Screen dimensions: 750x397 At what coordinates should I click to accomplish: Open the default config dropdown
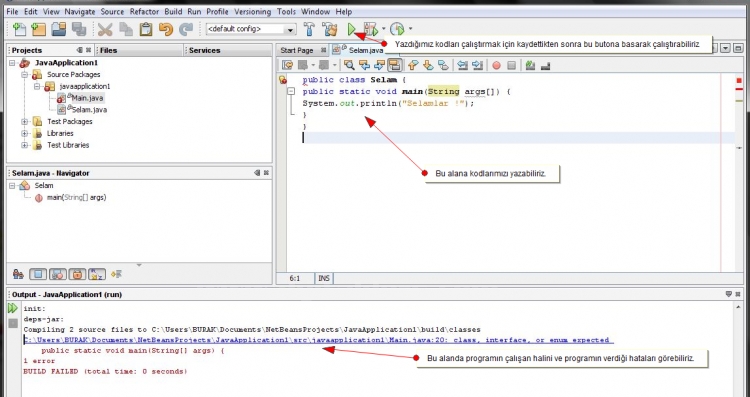pos(251,30)
